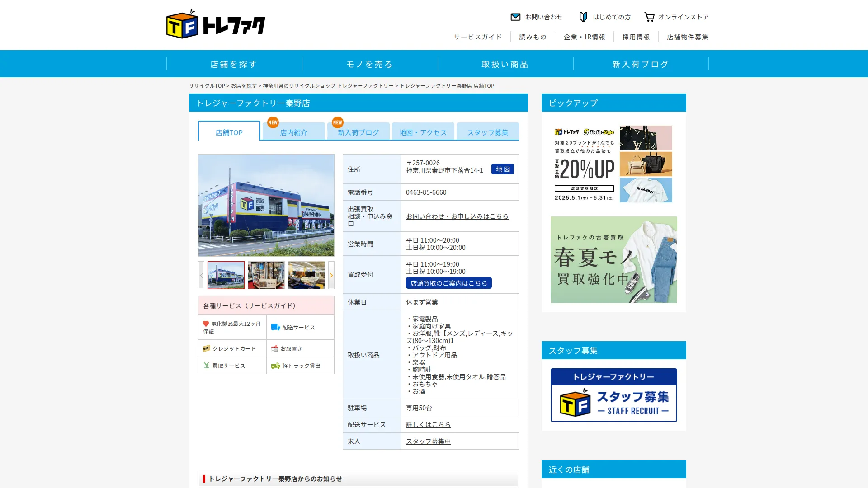The image size is (868, 488).
Task: Open the モノを売る menu
Action: click(370, 64)
